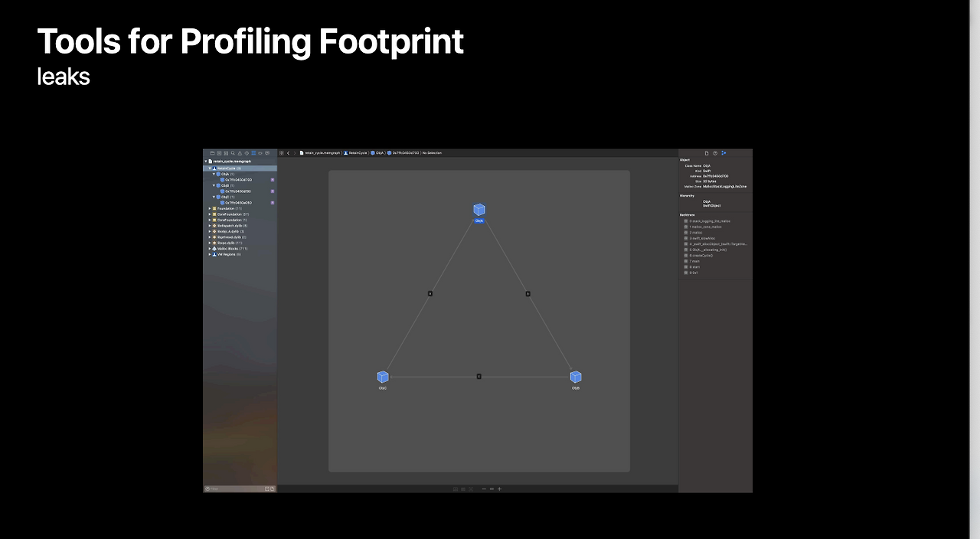Show the History inspector clock icon
Viewport: 980px width, 539px height.
715,153
